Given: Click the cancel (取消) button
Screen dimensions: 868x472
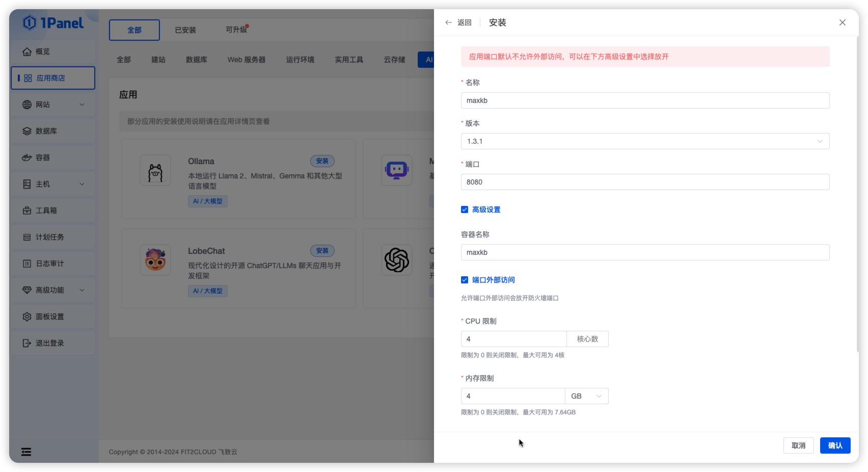Looking at the screenshot, I should click(798, 445).
